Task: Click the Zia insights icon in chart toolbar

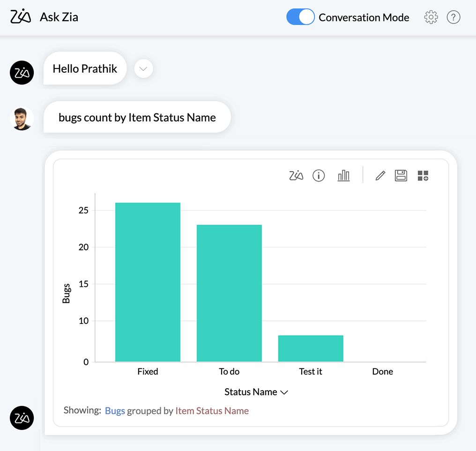Action: click(x=296, y=176)
